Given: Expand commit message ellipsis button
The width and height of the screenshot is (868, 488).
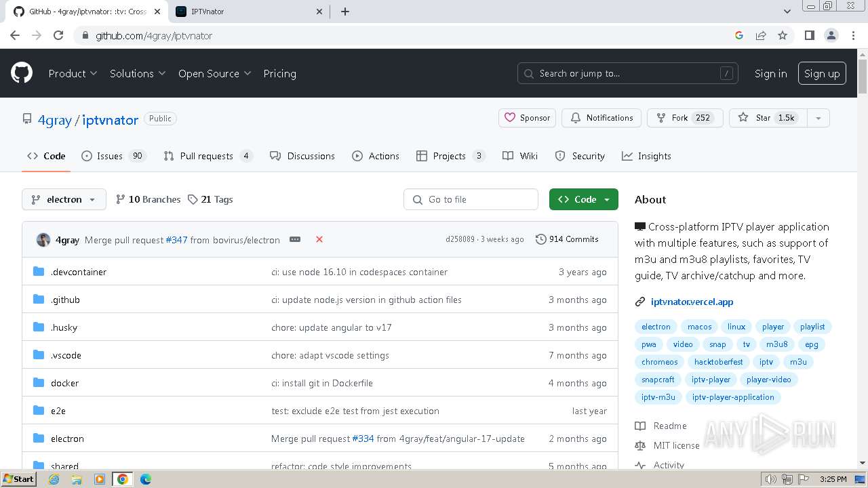Looking at the screenshot, I should coord(295,239).
